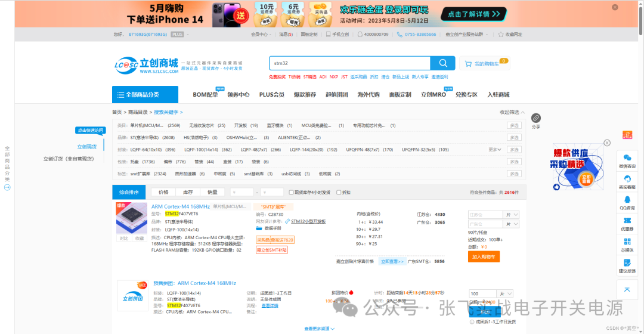The height and width of the screenshot is (334, 644).
Task: Click the 立创拼团 group-buy thumbnail
Action: point(132,296)
